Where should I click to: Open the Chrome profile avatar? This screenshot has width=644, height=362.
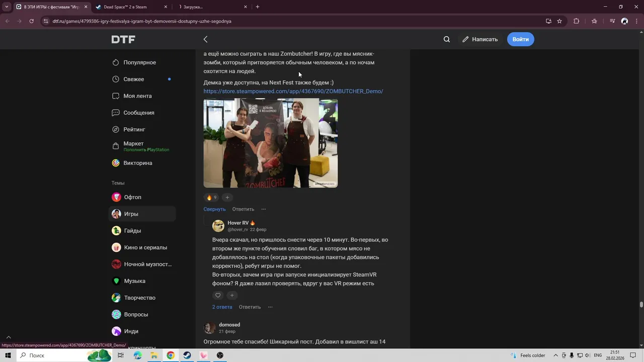coord(624,21)
